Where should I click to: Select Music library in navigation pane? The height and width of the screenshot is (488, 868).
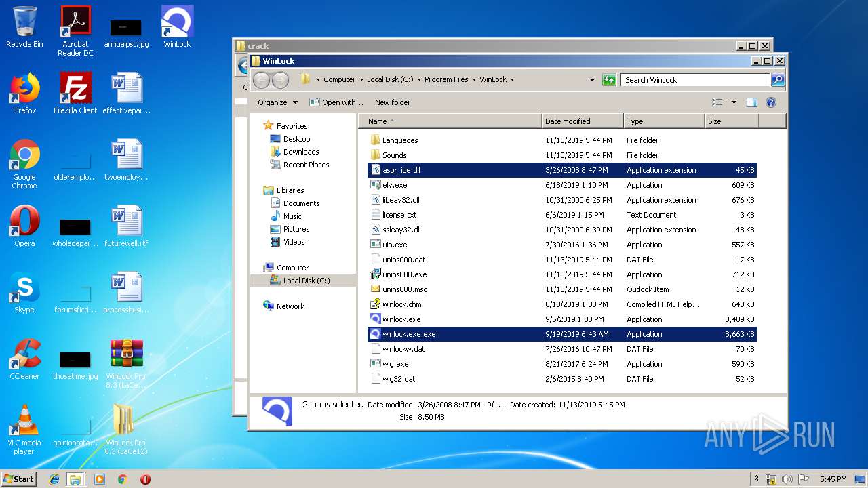click(x=292, y=216)
